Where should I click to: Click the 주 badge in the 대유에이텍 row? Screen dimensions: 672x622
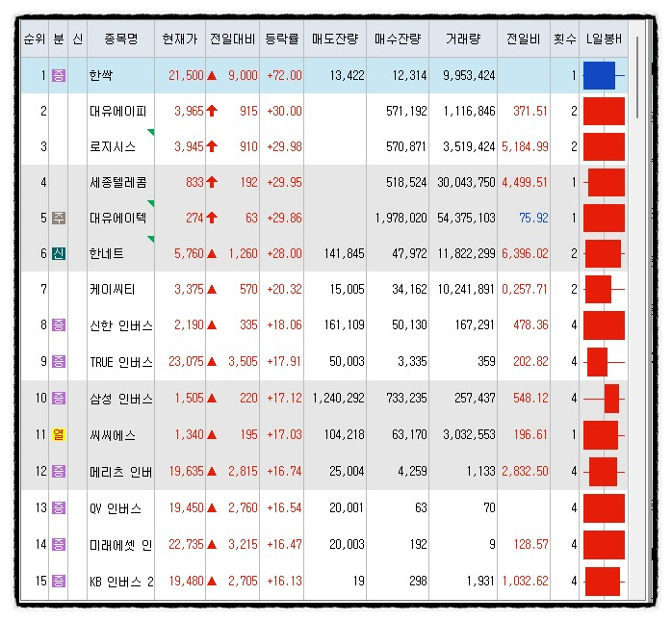59,218
